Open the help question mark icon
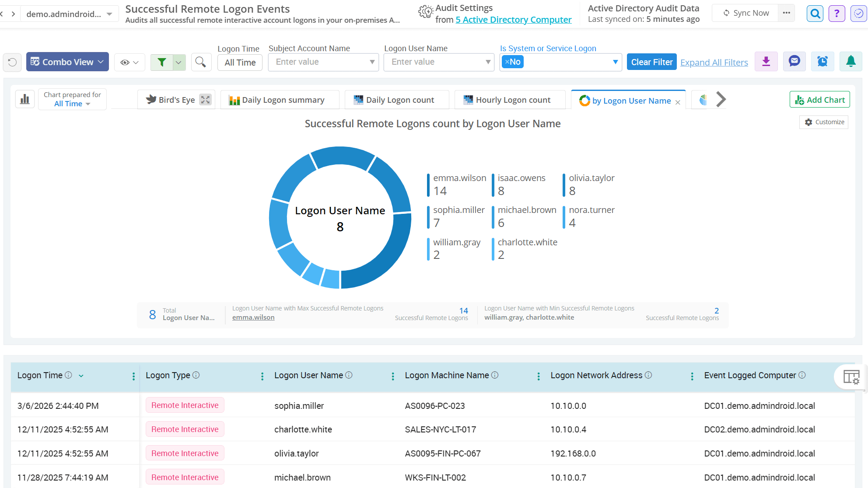The height and width of the screenshot is (488, 868). pos(837,14)
